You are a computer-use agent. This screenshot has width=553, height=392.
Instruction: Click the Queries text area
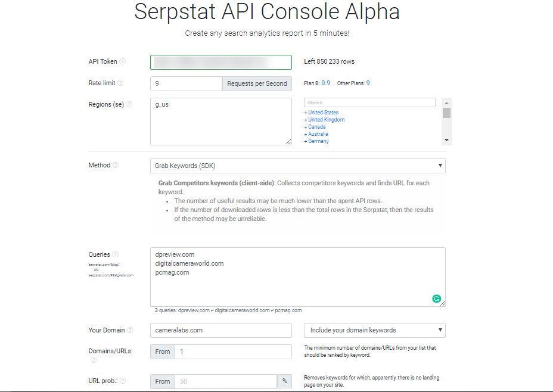(x=298, y=277)
